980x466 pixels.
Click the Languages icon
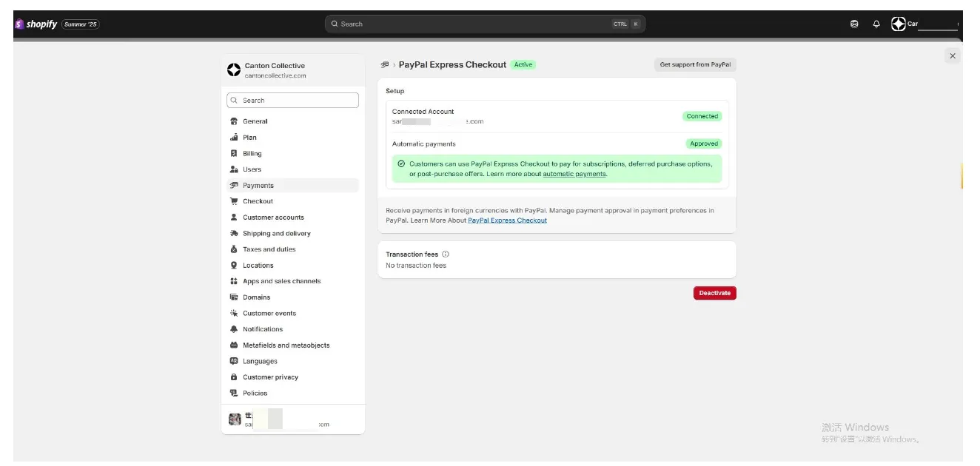pos(234,361)
